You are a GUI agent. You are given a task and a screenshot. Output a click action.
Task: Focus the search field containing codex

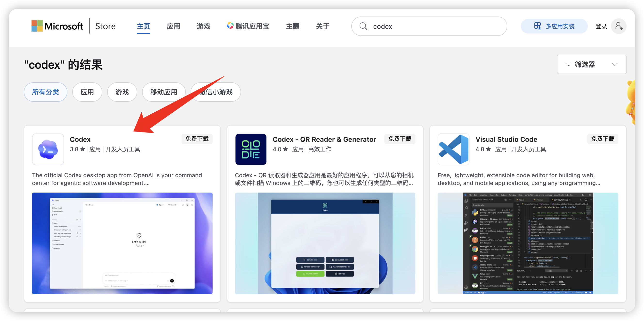[x=429, y=26]
